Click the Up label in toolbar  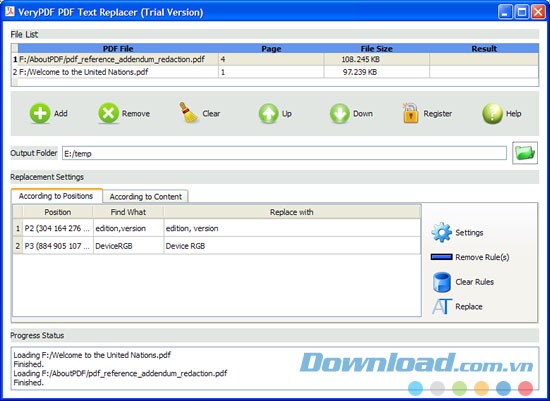[287, 114]
